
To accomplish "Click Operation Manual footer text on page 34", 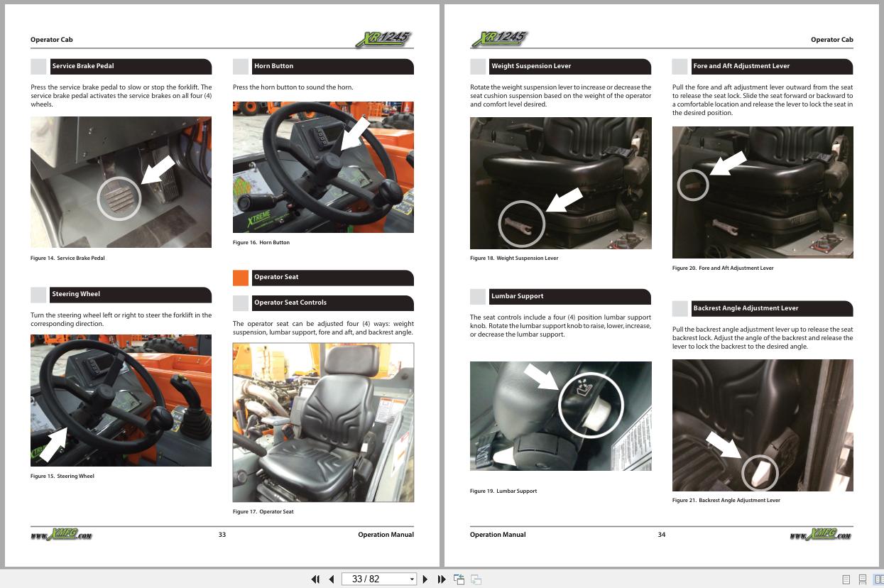I will coord(498,535).
